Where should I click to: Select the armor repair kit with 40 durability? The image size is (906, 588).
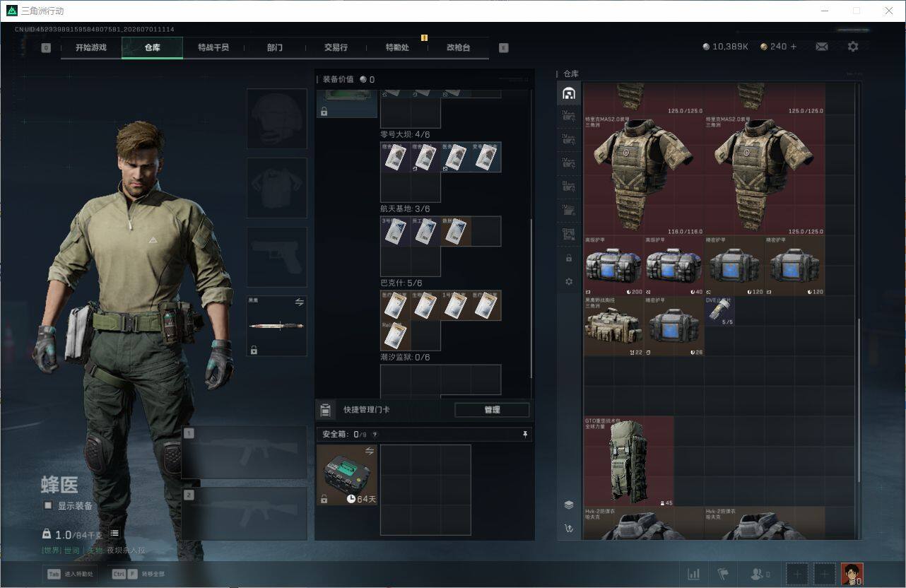click(674, 266)
